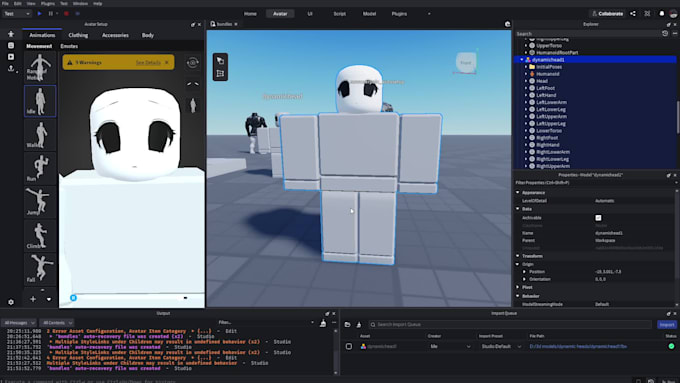Image resolution: width=680 pixels, height=383 pixels.
Task: Click the Collaborate button
Action: 608,14
